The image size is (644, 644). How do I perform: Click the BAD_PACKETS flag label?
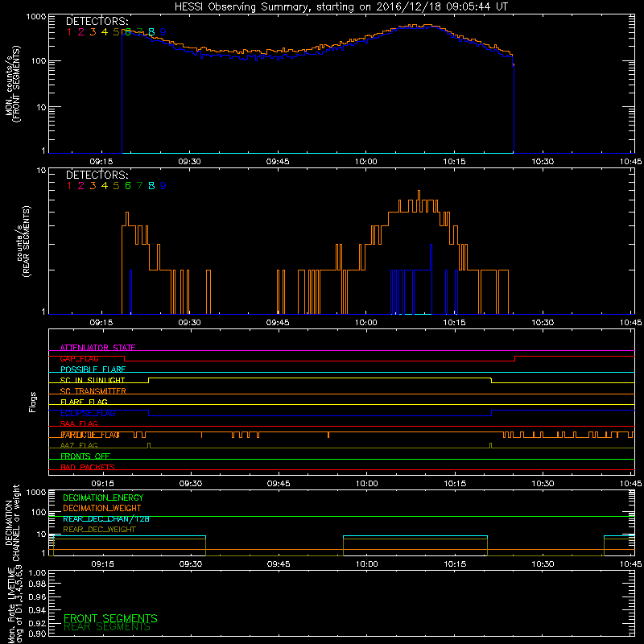coord(88,467)
